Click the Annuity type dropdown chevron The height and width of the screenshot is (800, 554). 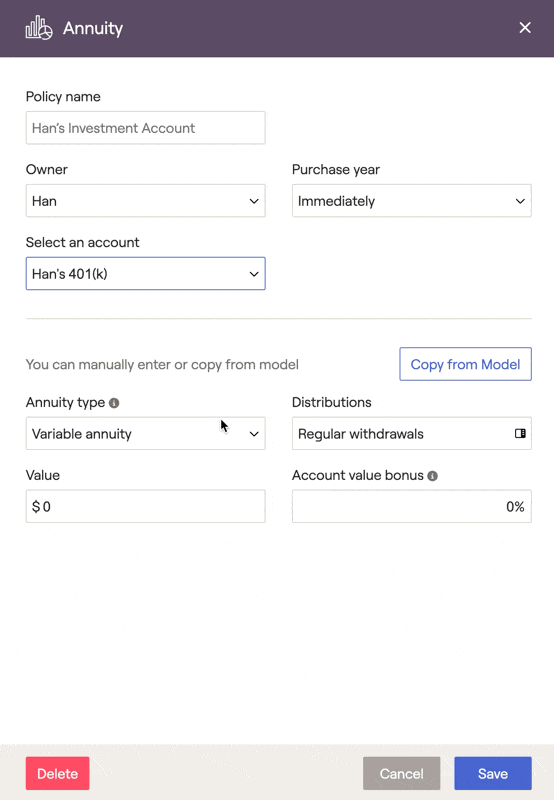[x=254, y=434]
